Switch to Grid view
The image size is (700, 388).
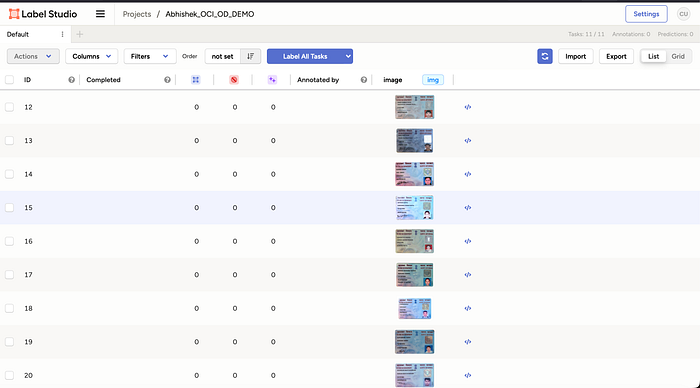[678, 56]
